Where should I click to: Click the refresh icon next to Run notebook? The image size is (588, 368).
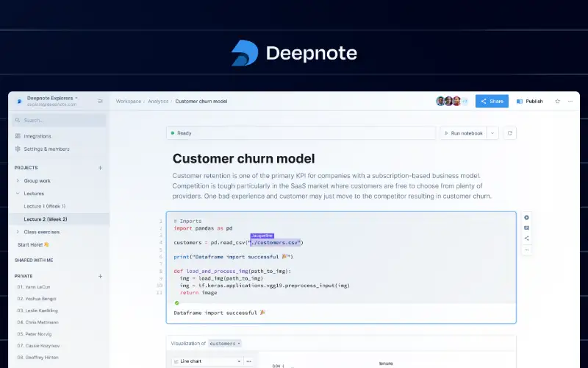click(x=509, y=133)
